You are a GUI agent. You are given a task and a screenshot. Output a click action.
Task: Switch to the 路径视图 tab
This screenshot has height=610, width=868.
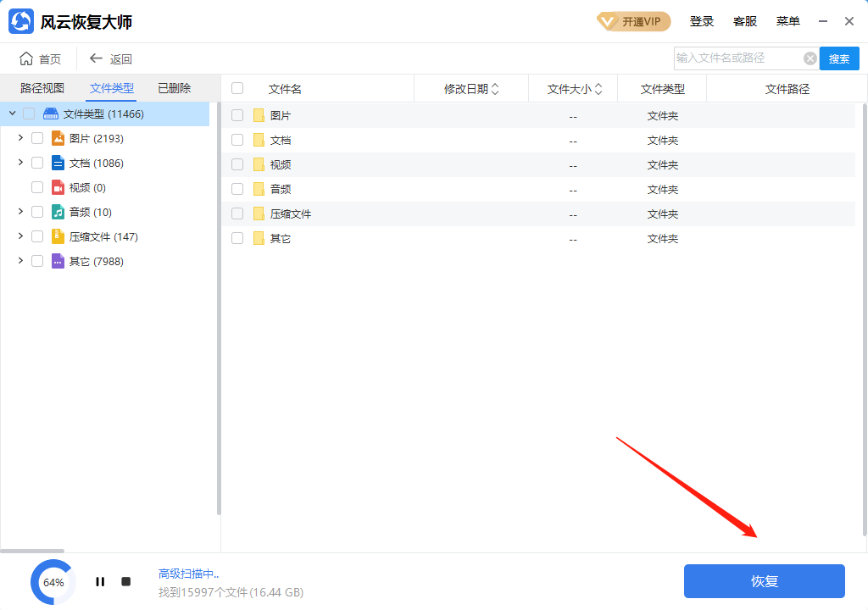coord(42,88)
